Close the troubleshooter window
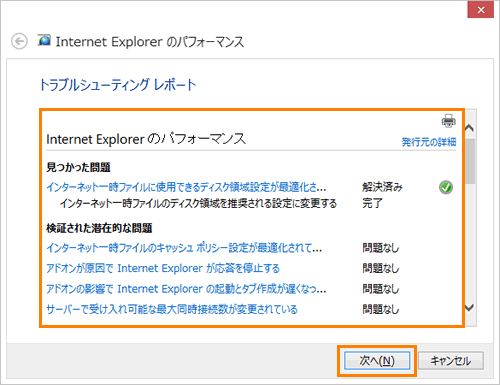 pos(481,10)
